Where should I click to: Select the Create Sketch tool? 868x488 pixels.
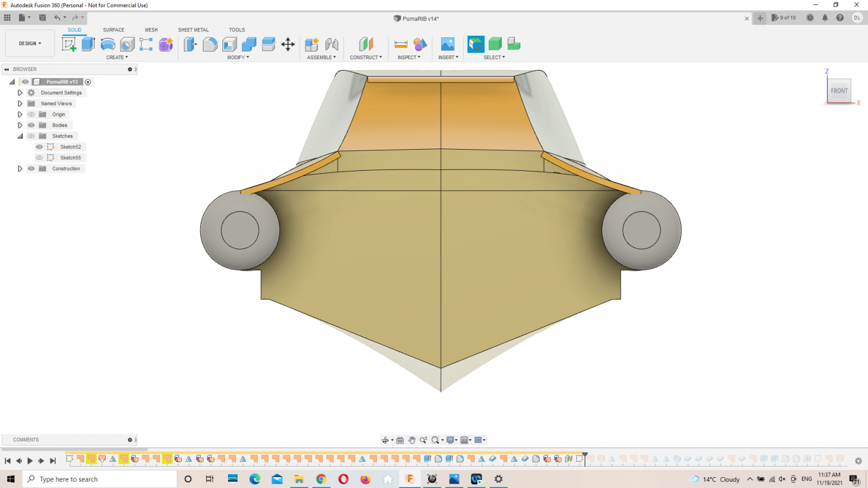(x=69, y=44)
